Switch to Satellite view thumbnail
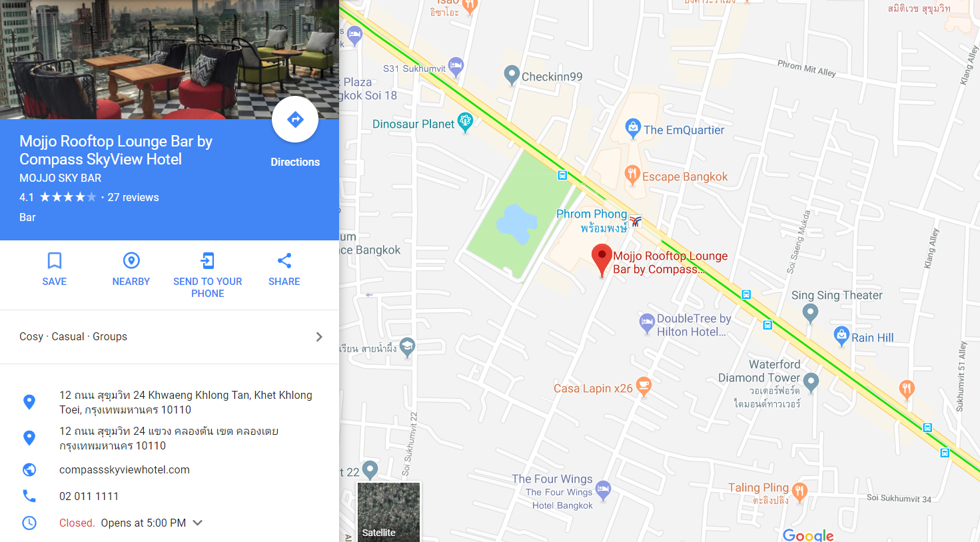This screenshot has width=980, height=542. tap(389, 511)
